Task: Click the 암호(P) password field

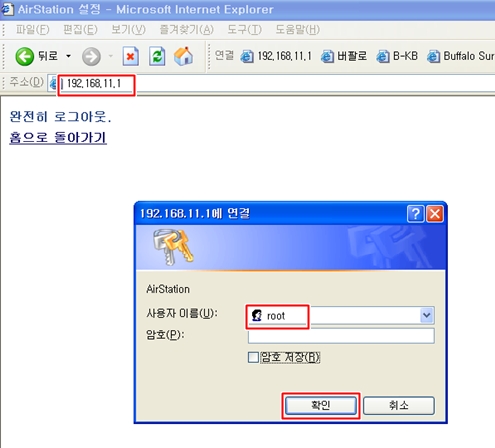Action: click(x=341, y=336)
